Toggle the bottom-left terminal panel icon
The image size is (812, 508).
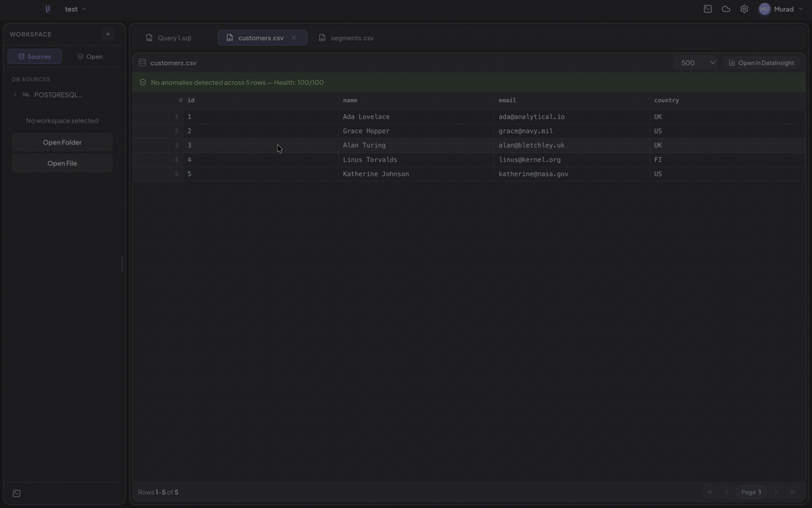[x=16, y=493]
